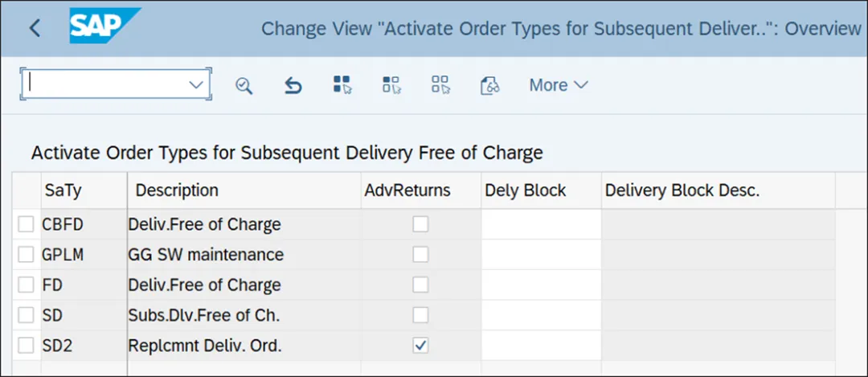Screen dimensions: 868x377
Task: Click the back arrow icon
Action: (35, 28)
